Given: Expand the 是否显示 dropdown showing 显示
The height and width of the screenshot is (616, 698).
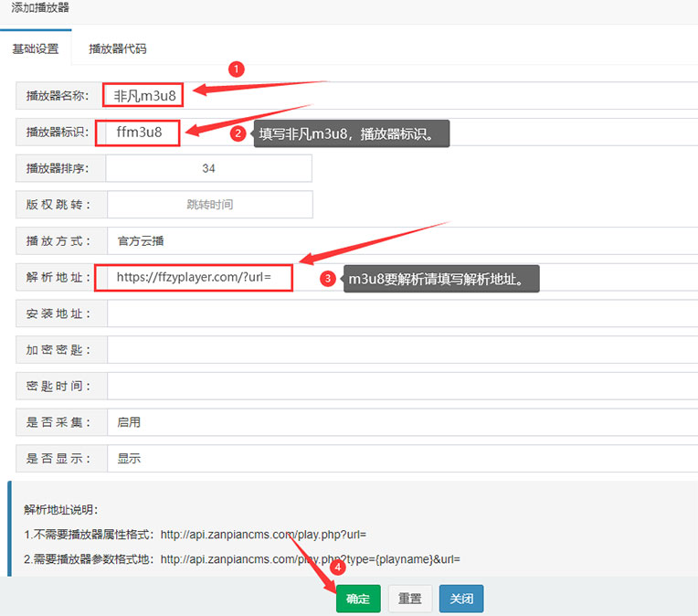Looking at the screenshot, I should pos(400,459).
